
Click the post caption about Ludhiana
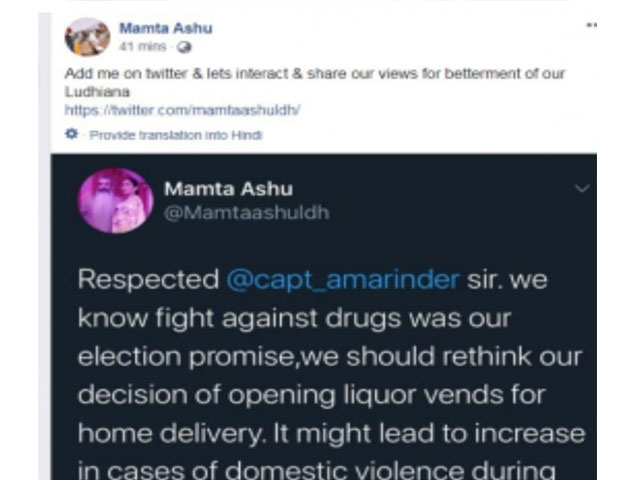[314, 82]
